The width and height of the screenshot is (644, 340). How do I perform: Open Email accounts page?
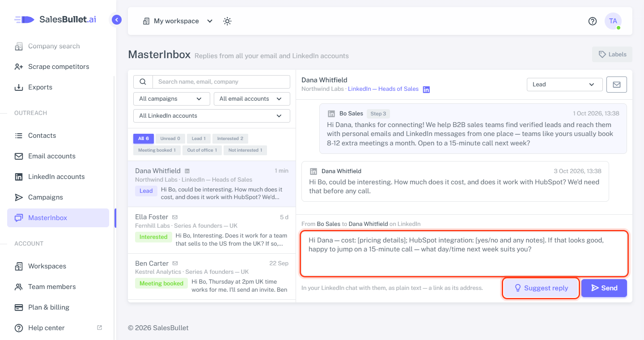click(58, 156)
